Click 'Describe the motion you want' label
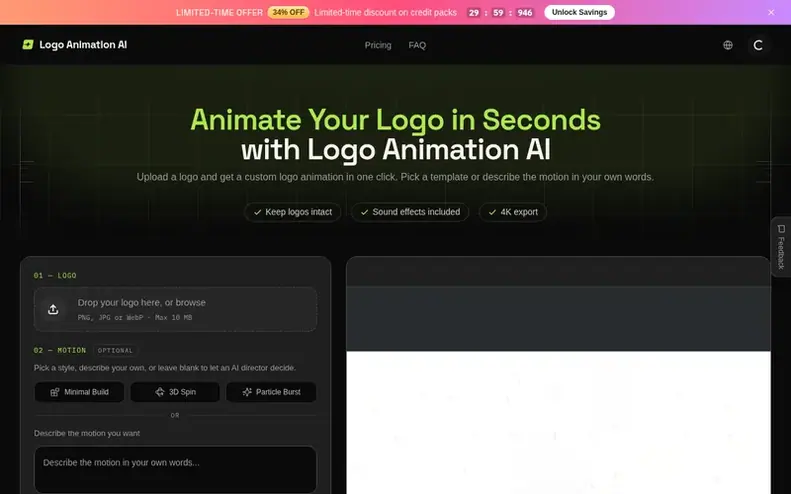The height and width of the screenshot is (494, 791). pos(87,433)
